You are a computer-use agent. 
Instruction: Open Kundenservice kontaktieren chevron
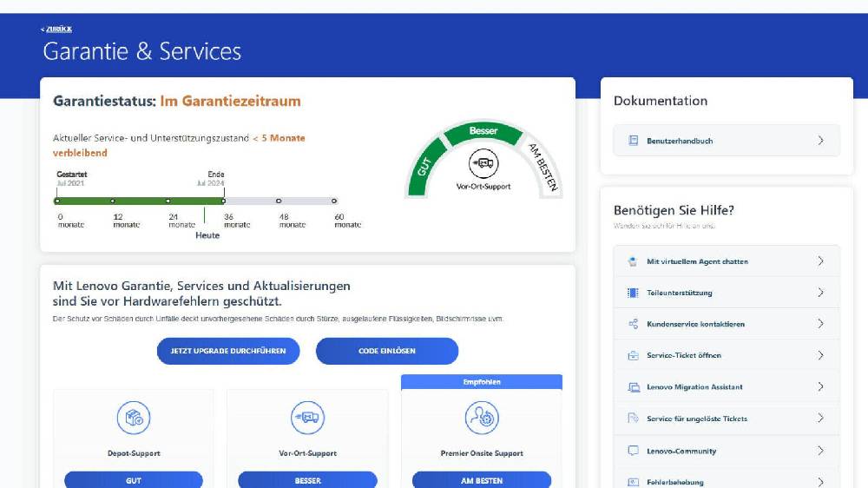[x=820, y=324]
